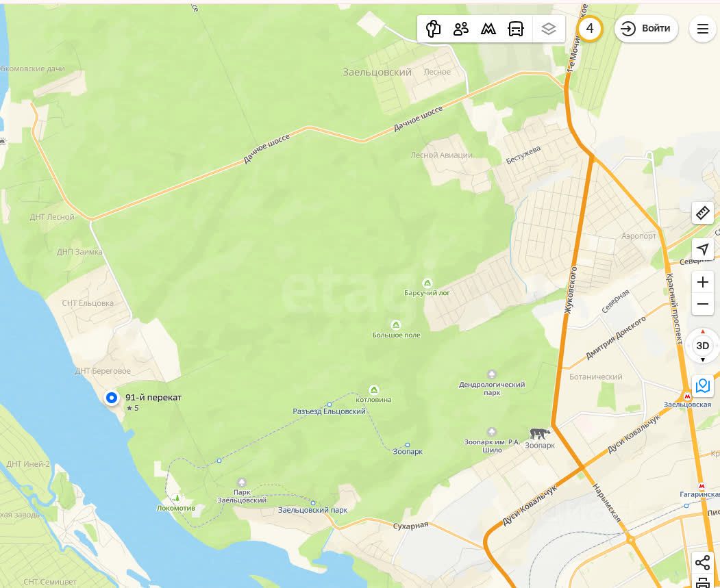Screen dimensions: 720x588
Task: Open the panoramas layer icon
Action: click(x=432, y=29)
